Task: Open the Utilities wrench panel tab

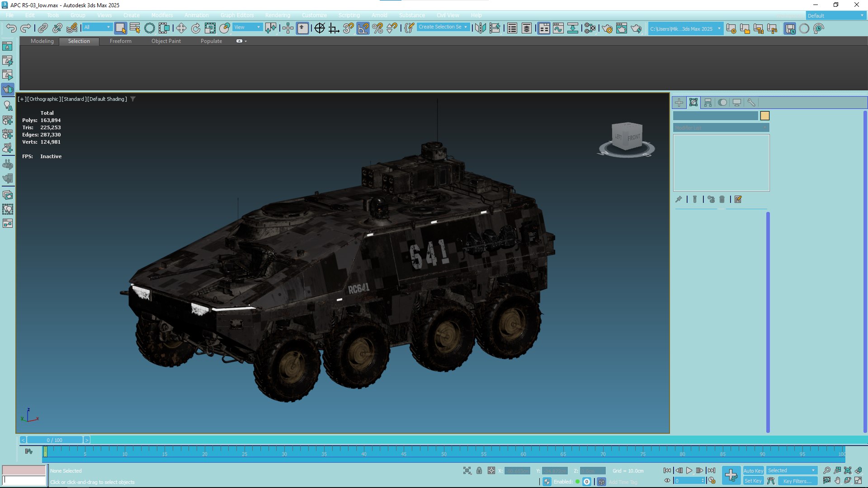Action: coord(751,103)
